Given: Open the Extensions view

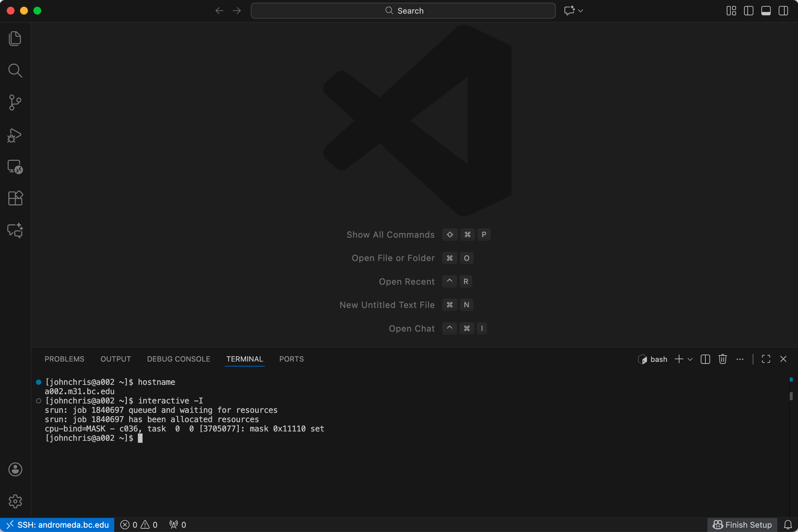Looking at the screenshot, I should tap(15, 198).
